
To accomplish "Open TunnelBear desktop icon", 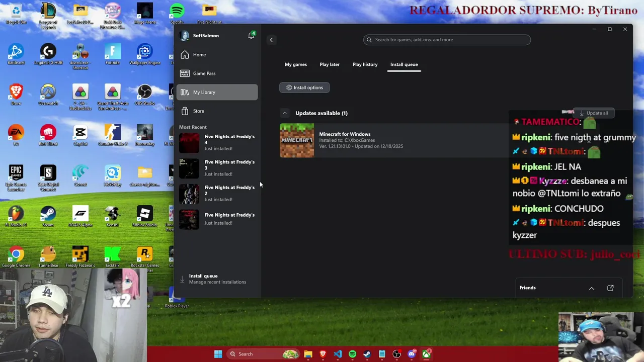I will click(48, 257).
